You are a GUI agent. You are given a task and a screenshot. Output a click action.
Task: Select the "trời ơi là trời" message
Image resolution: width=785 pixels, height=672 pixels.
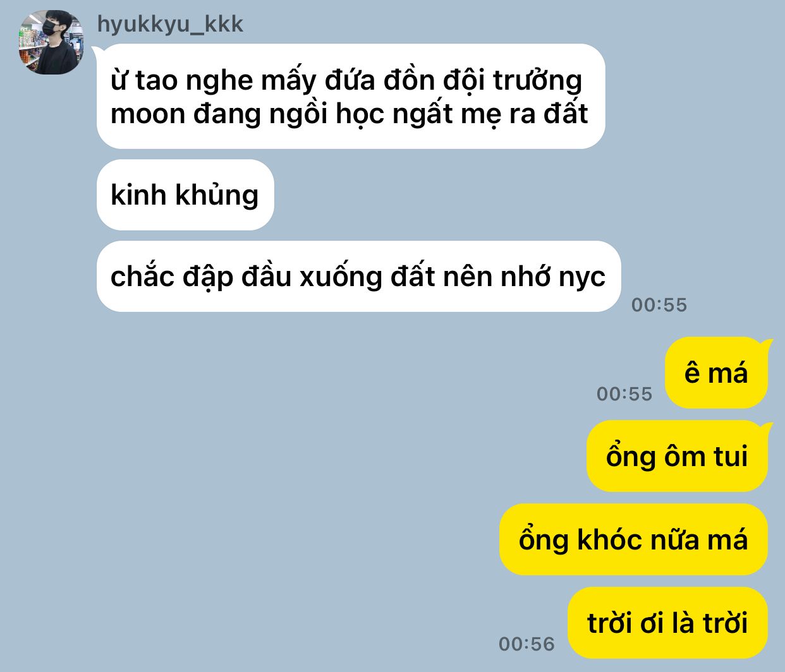[x=667, y=623]
